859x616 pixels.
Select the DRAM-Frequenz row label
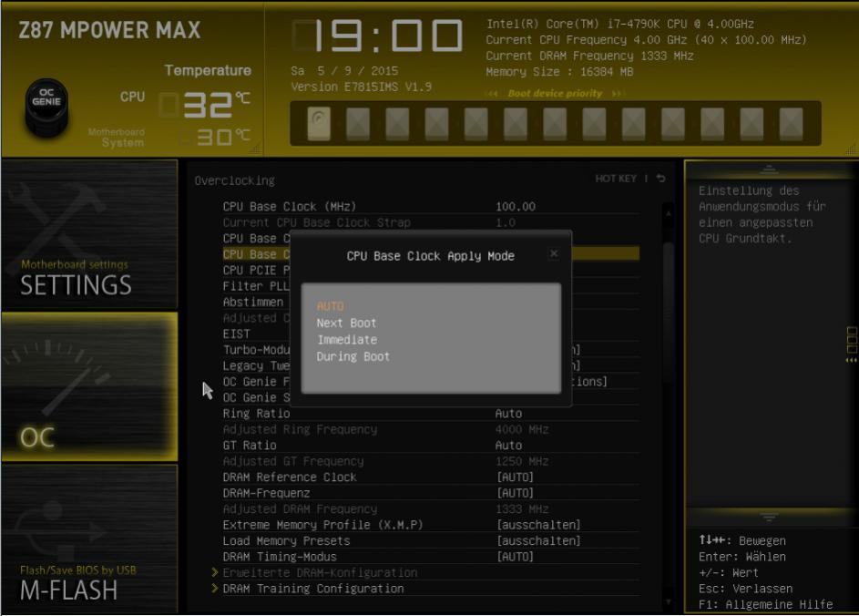point(266,493)
